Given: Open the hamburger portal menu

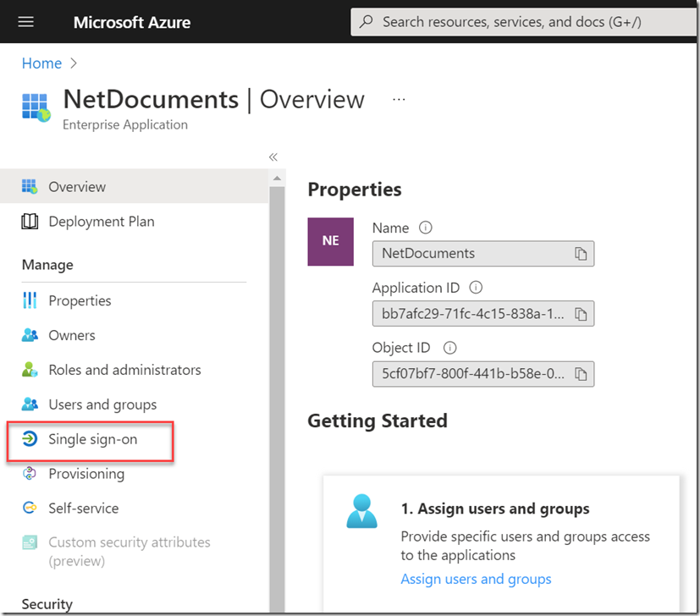Looking at the screenshot, I should point(25,21).
